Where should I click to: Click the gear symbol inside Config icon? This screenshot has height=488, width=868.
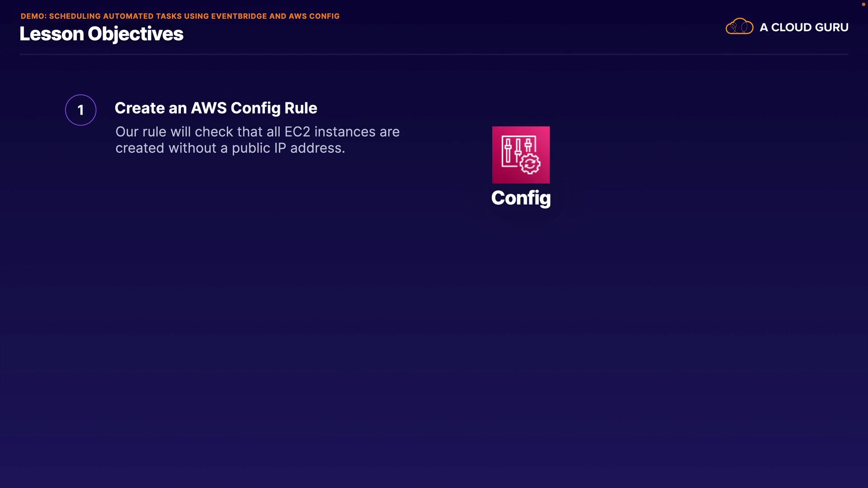coord(530,164)
